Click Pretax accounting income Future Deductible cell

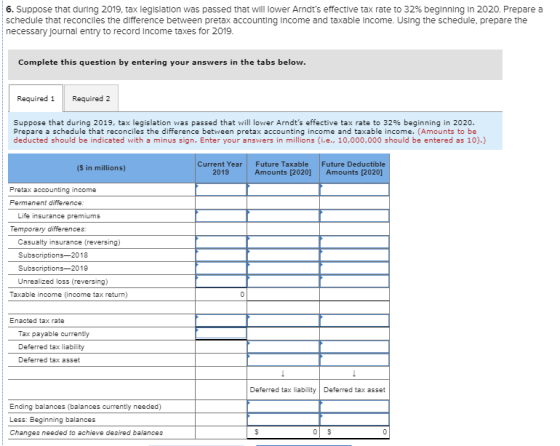[x=354, y=190]
